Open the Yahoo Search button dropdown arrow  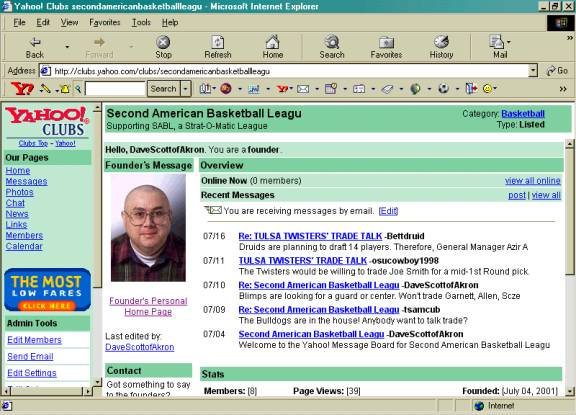coord(186,89)
